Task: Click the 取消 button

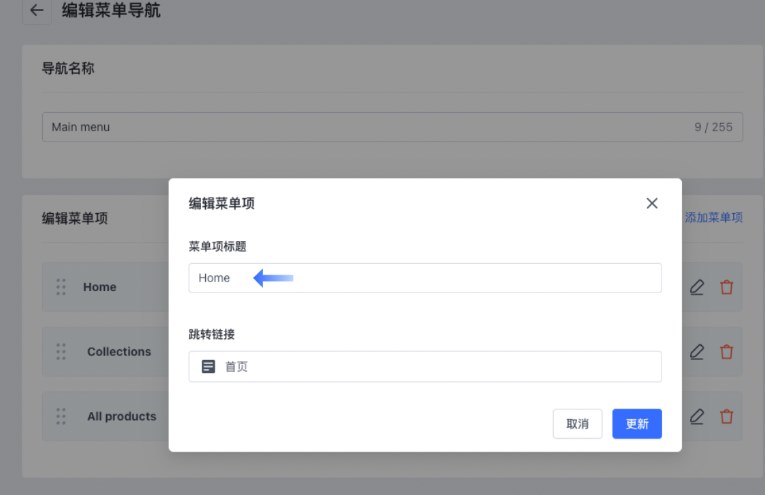Action: click(577, 424)
